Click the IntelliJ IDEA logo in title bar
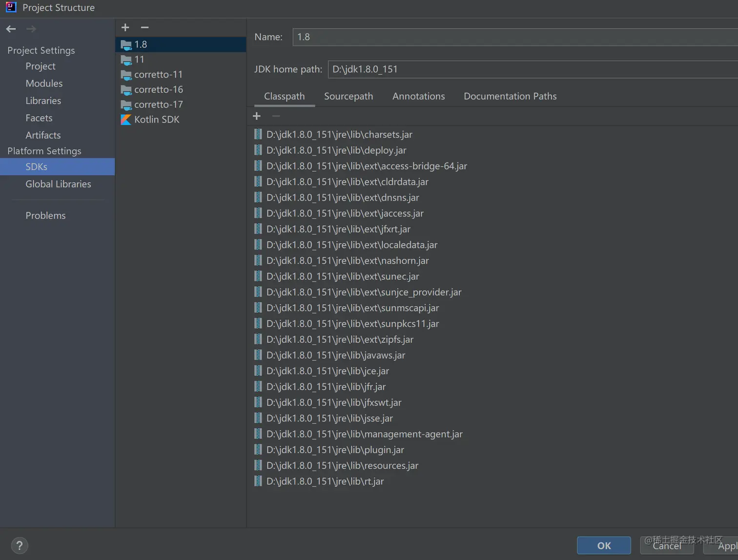This screenshot has width=738, height=560. (x=11, y=7)
